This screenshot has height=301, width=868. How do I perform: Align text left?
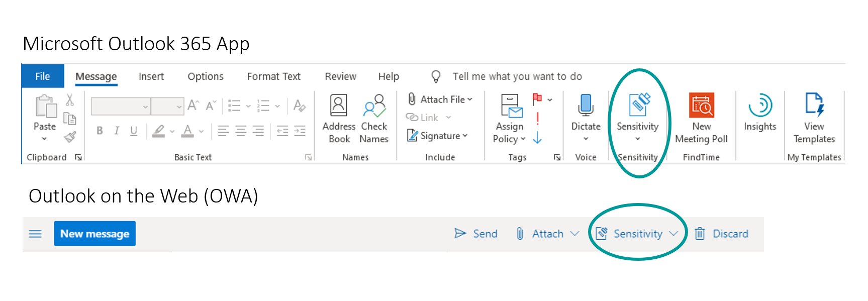pos(223,131)
